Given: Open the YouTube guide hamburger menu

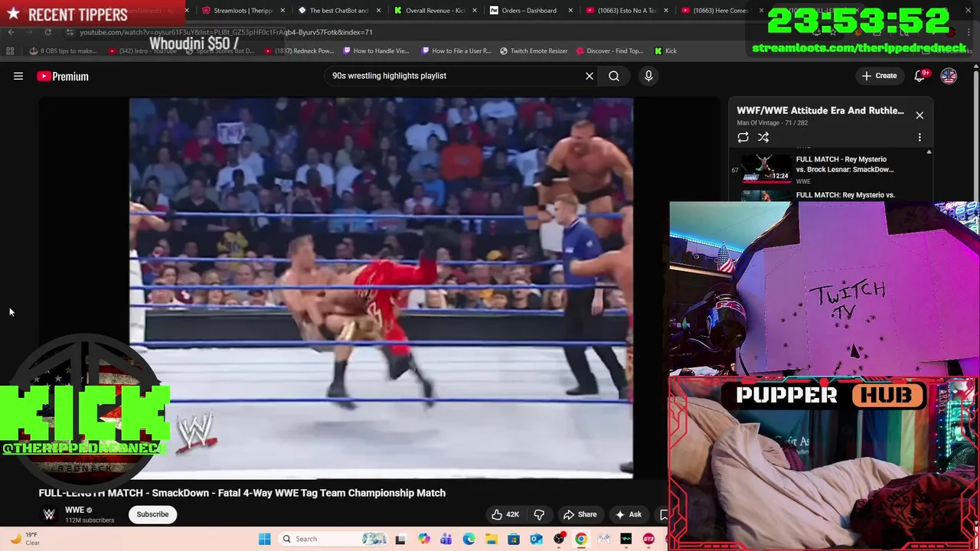Looking at the screenshot, I should pyautogui.click(x=18, y=76).
